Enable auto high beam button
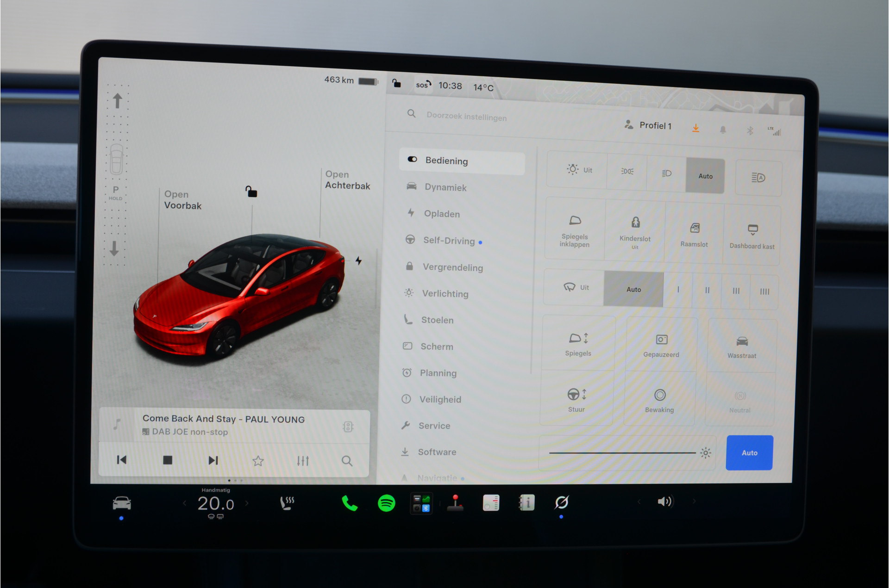Viewport: 889px width, 588px height. pos(758,178)
